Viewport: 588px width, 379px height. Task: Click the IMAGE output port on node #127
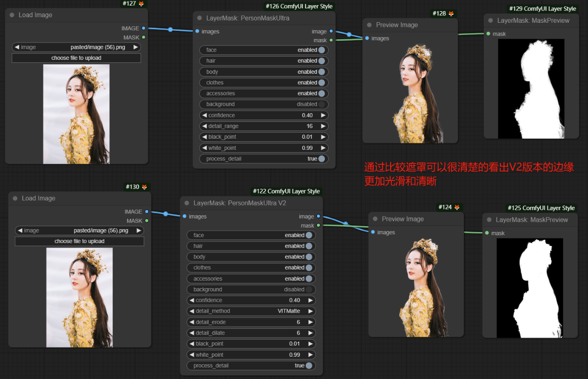tap(144, 28)
